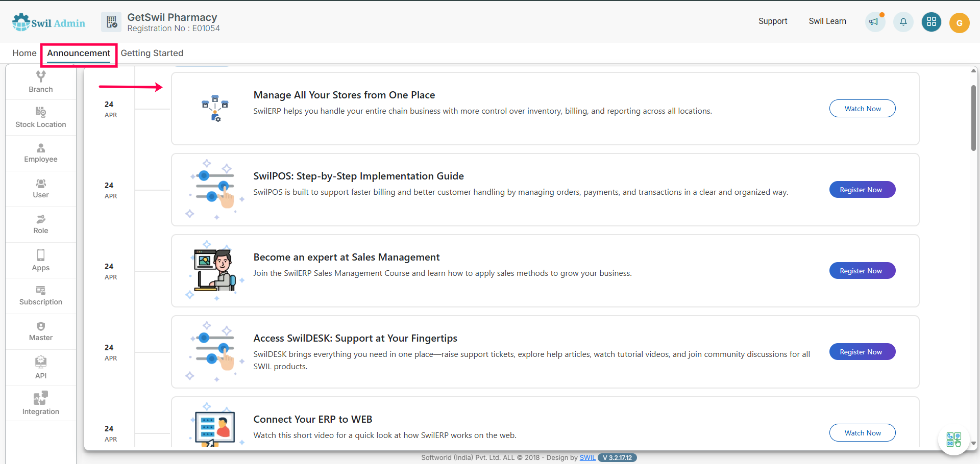This screenshot has height=464, width=980.
Task: Click the 'Connect Your ERP to WEB' title
Action: tap(313, 419)
